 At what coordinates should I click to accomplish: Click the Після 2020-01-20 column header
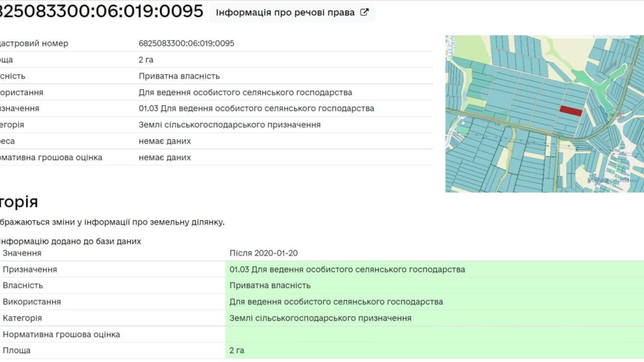(x=264, y=253)
